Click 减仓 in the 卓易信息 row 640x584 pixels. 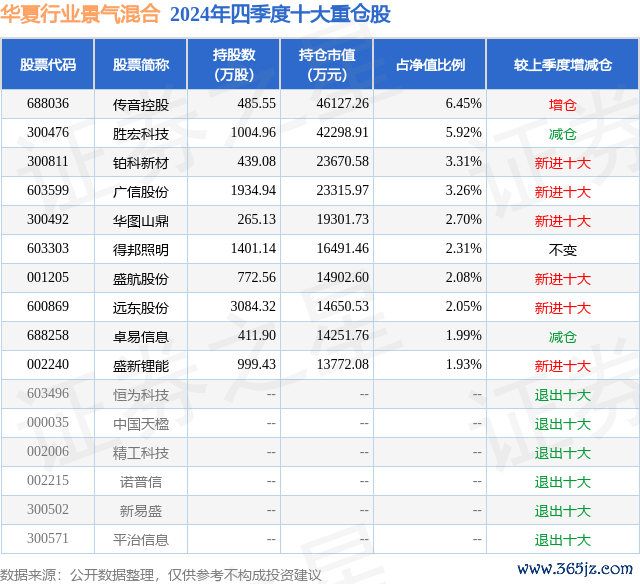pos(563,337)
